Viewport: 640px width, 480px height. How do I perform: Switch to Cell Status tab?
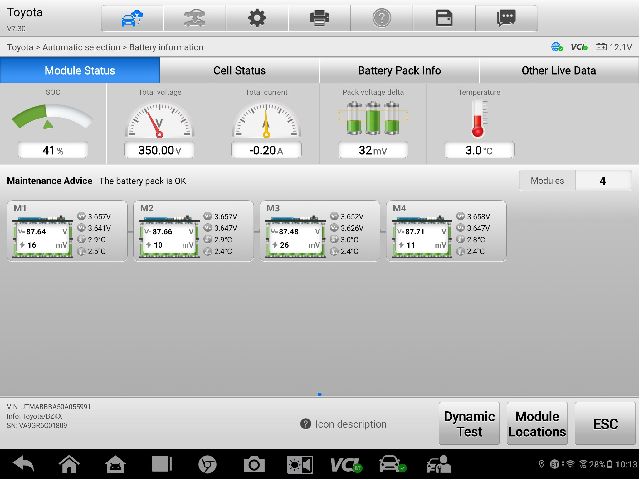point(239,71)
